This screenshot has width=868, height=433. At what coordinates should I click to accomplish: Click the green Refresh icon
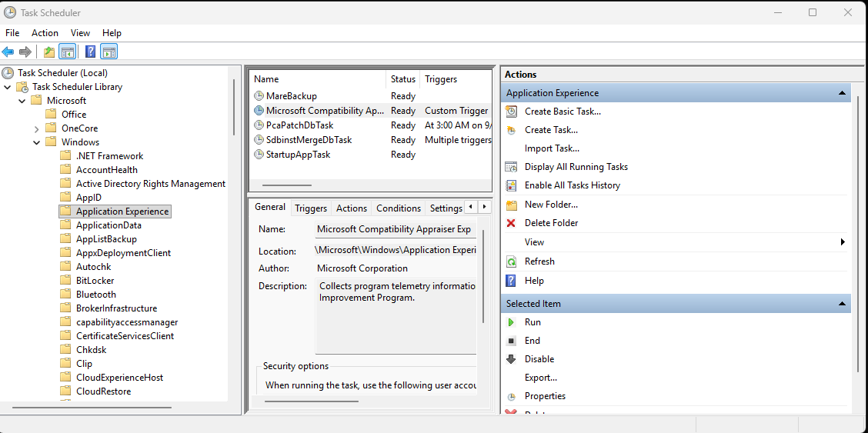coord(512,261)
